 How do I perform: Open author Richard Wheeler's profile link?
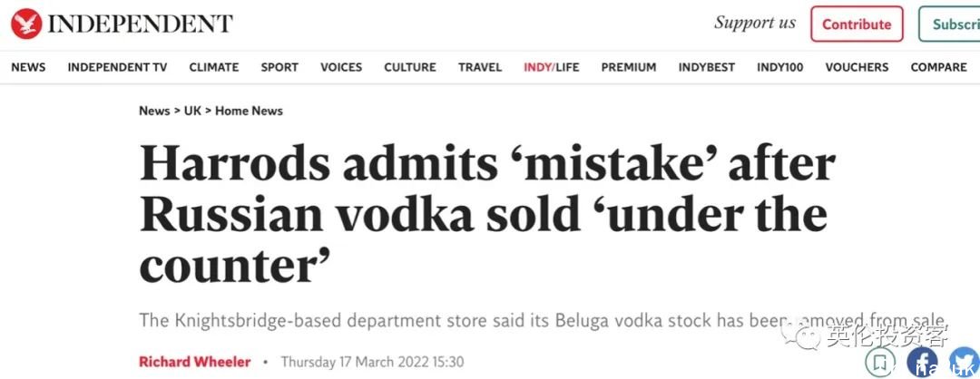point(194,362)
